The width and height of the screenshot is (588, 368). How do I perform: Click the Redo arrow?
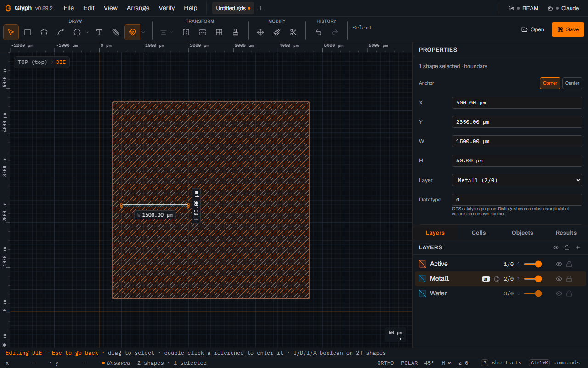(x=335, y=32)
